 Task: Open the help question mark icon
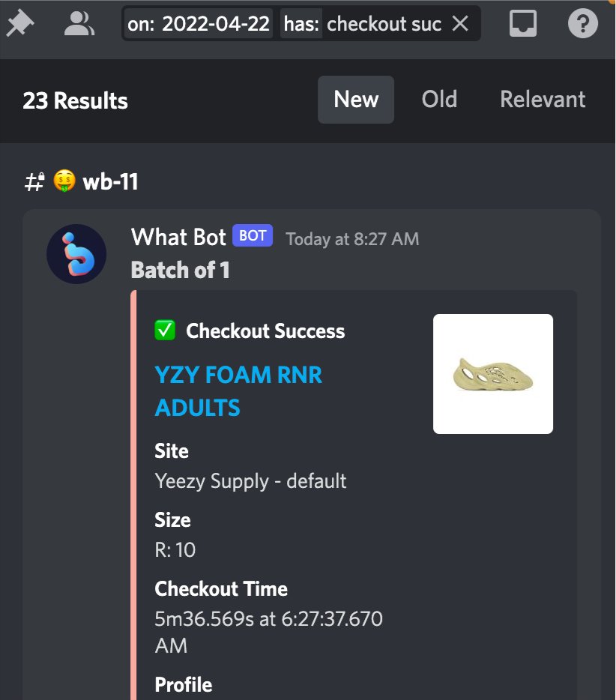coord(582,23)
